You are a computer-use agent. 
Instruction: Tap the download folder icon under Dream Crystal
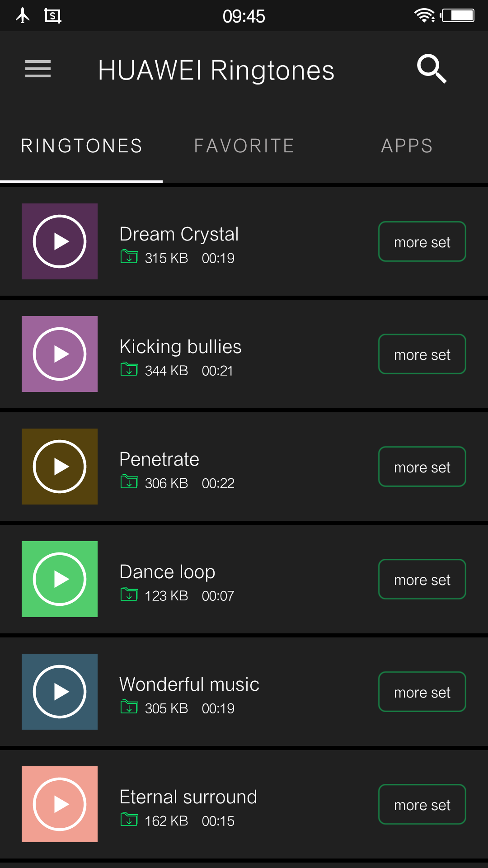pos(129,257)
